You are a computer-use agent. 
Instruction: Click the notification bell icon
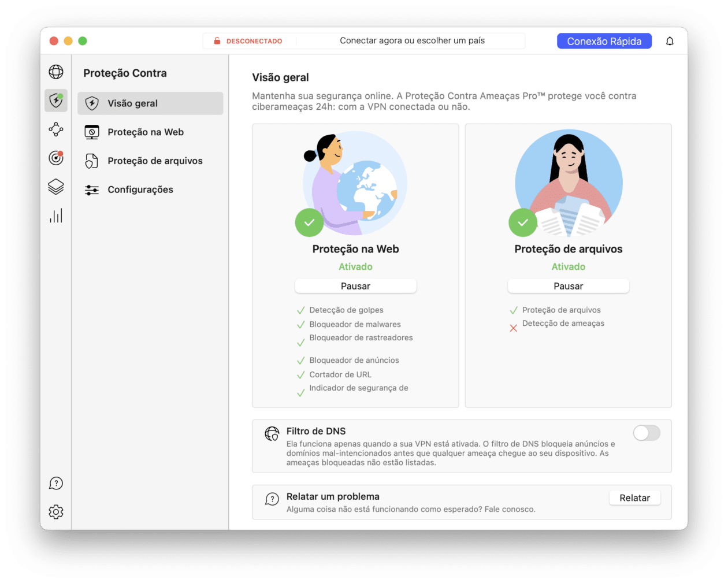670,41
